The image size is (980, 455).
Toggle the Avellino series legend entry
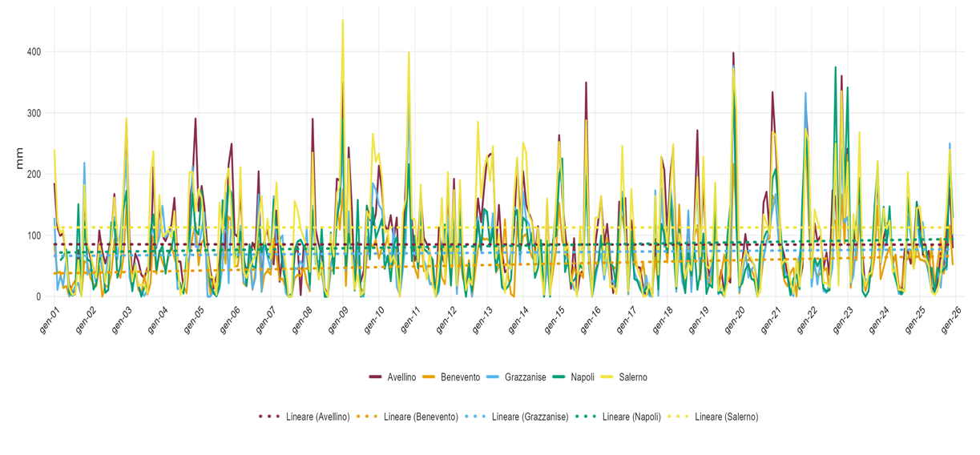pos(393,377)
